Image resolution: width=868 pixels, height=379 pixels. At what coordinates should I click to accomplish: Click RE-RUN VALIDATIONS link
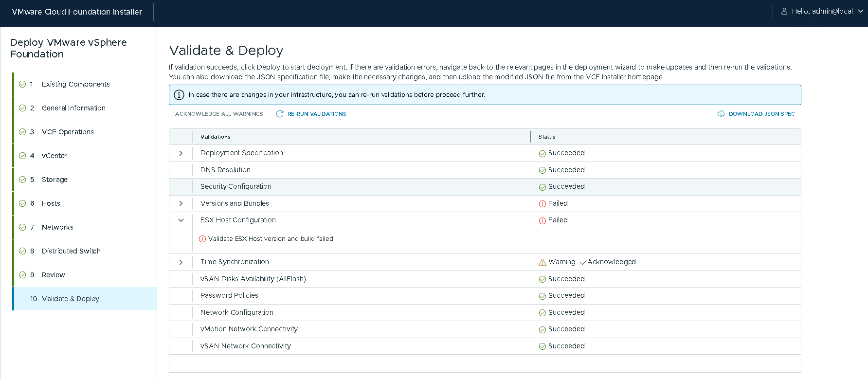[x=317, y=114]
